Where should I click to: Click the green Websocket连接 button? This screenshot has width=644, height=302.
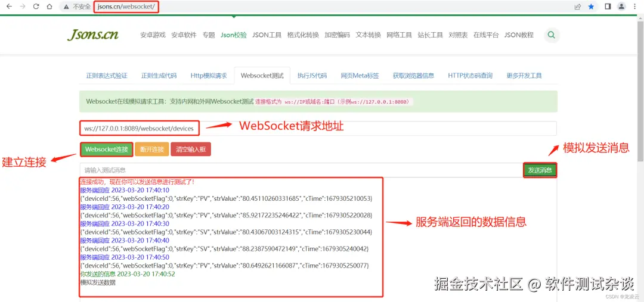point(107,150)
